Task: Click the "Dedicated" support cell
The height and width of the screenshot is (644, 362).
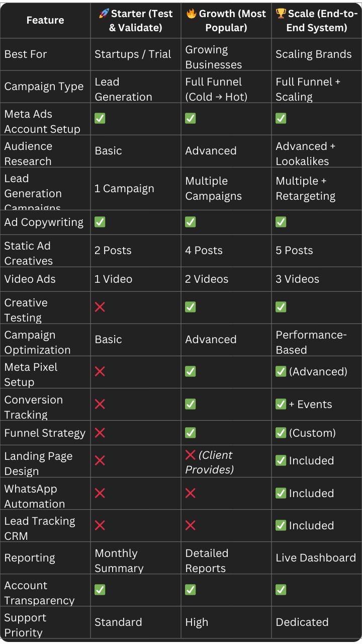Action: [x=302, y=622]
